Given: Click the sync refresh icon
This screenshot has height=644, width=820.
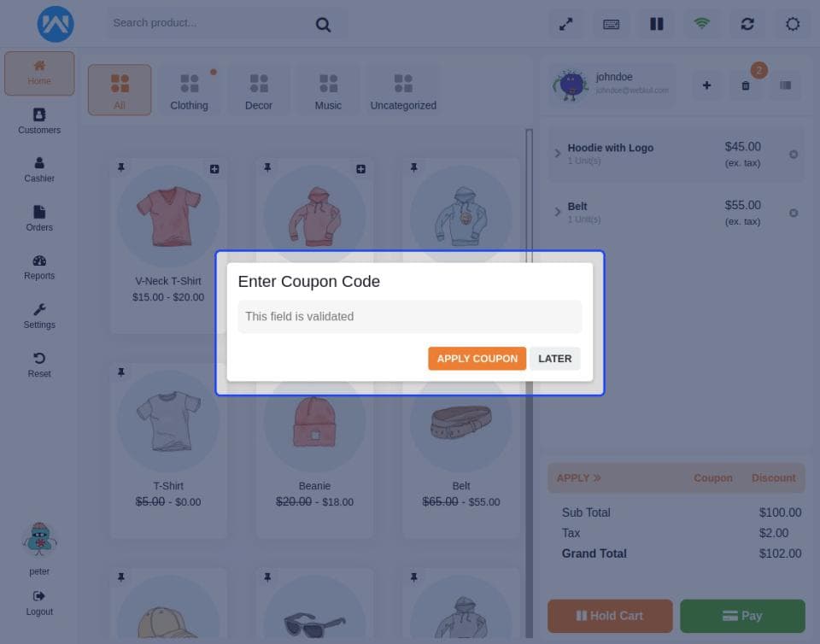Looking at the screenshot, I should click(747, 24).
